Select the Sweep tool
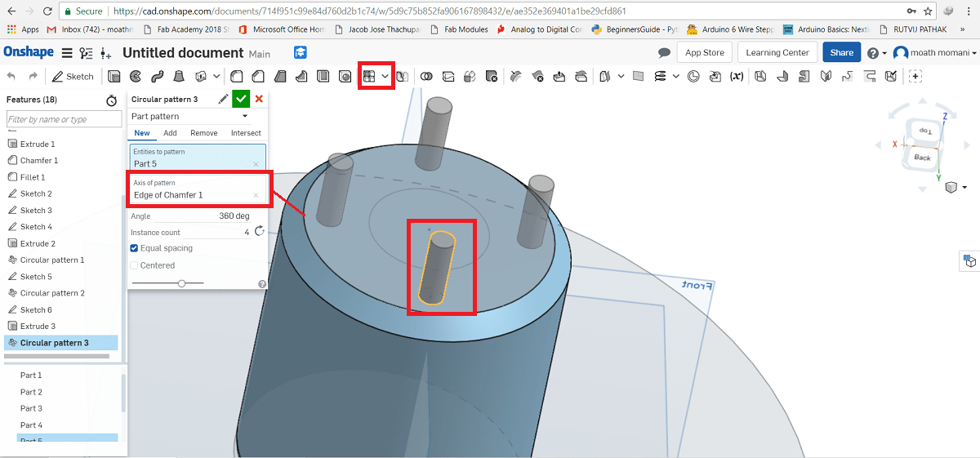This screenshot has width=980, height=458. coord(157,76)
